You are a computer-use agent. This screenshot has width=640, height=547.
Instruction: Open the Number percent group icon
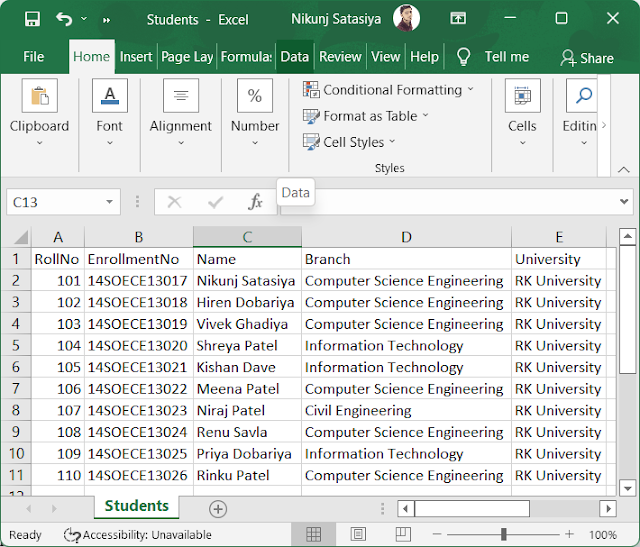(x=255, y=96)
